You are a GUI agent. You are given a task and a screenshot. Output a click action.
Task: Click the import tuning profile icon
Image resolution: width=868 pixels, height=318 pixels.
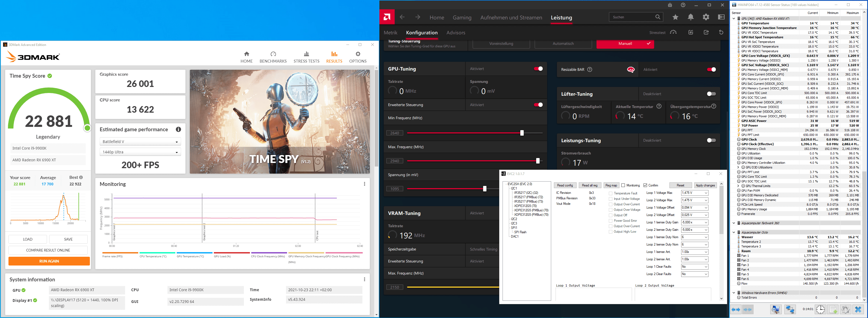coord(691,32)
